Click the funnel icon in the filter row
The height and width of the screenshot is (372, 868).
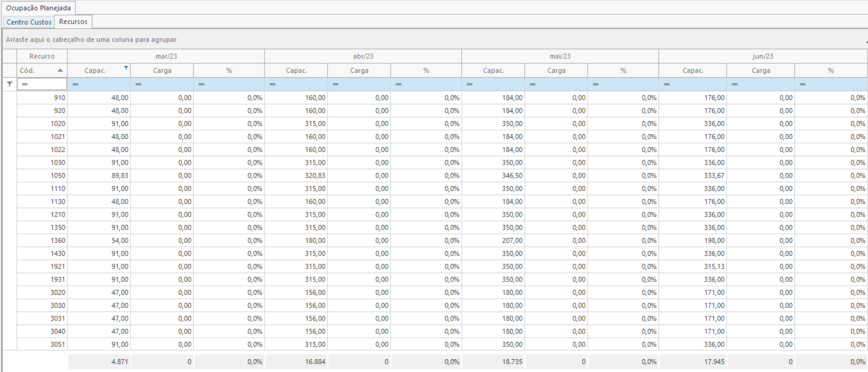[x=9, y=85]
